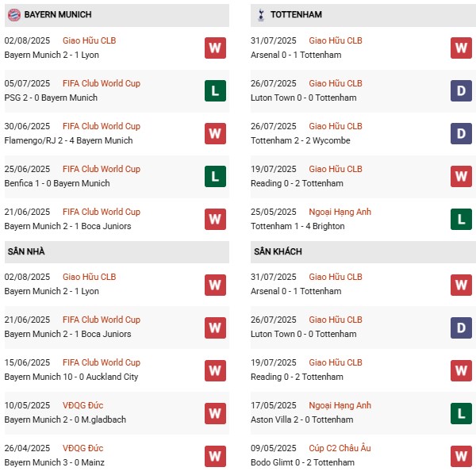Click L badge for PSG 2-0 Bayern Munich
This screenshot has height=475, width=476.
[215, 90]
